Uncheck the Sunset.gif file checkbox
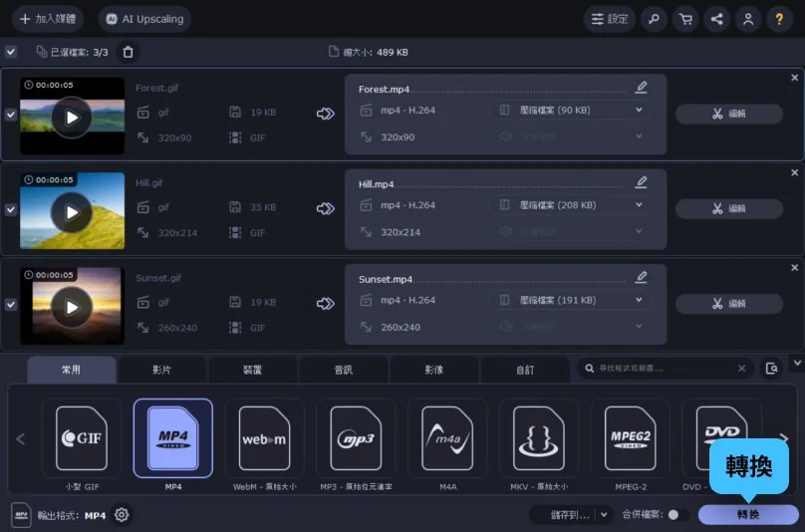Screen dimensions: 805x532 (10, 305)
